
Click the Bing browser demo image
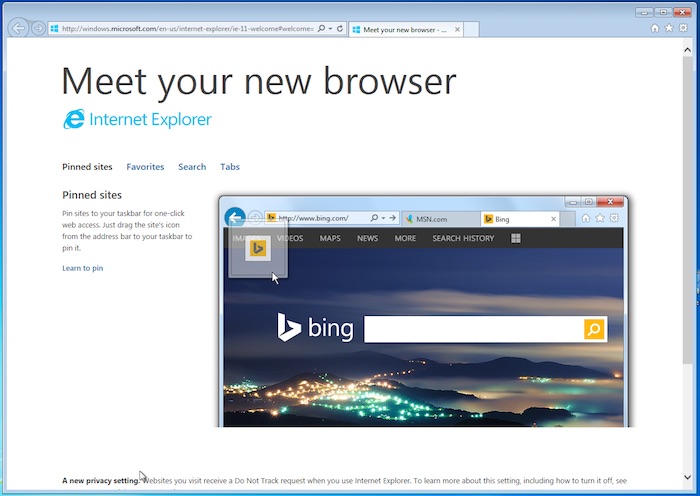(423, 312)
